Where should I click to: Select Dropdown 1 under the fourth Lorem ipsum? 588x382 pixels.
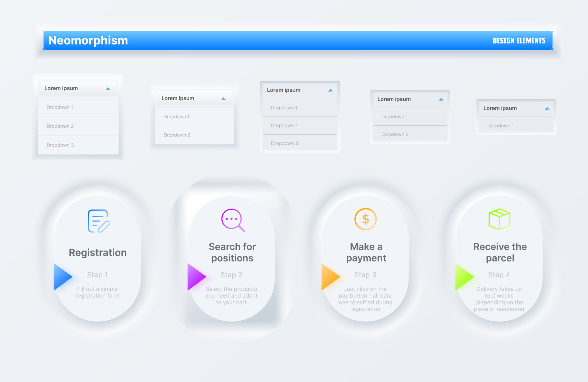click(395, 117)
